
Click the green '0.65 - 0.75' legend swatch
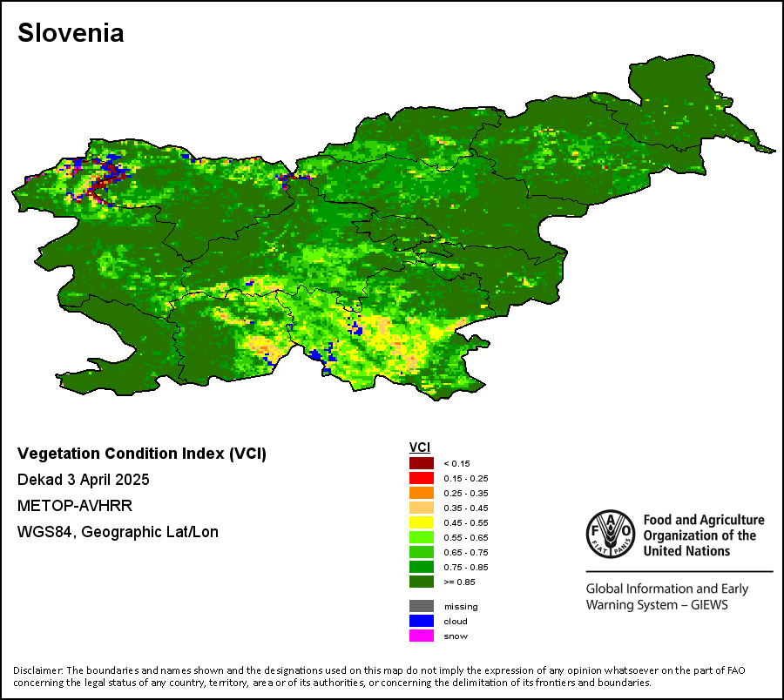point(422,552)
